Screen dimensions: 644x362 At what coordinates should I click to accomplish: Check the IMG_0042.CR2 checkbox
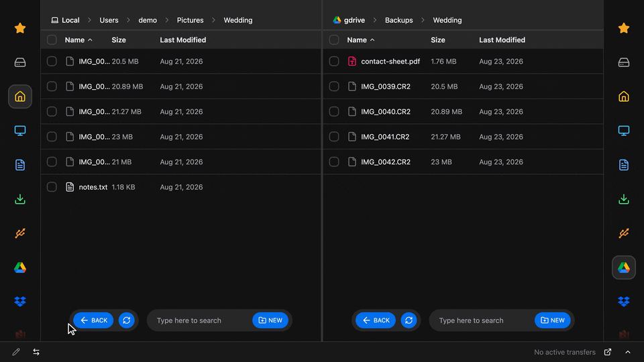tap(334, 162)
